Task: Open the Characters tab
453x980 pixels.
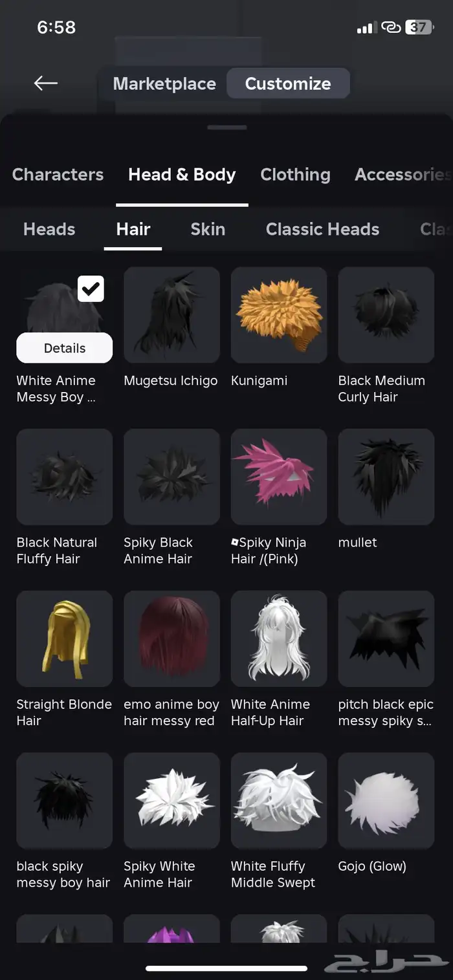Action: [x=58, y=175]
